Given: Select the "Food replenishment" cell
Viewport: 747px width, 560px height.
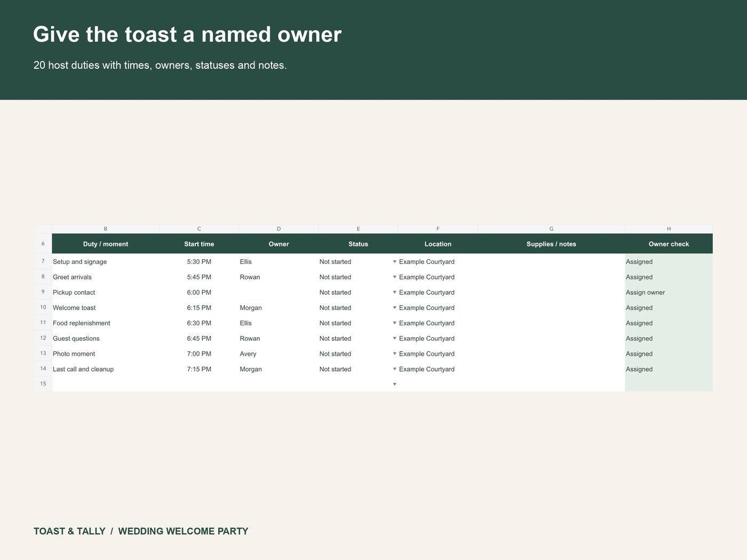Looking at the screenshot, I should point(106,323).
